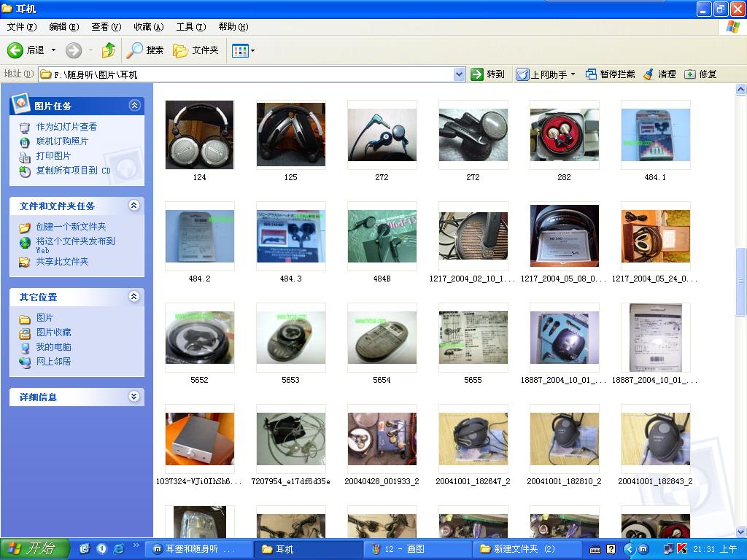Viewport: 747px width, 560px height.
Task: Click 暂停拦截 toolbar button
Action: (611, 74)
